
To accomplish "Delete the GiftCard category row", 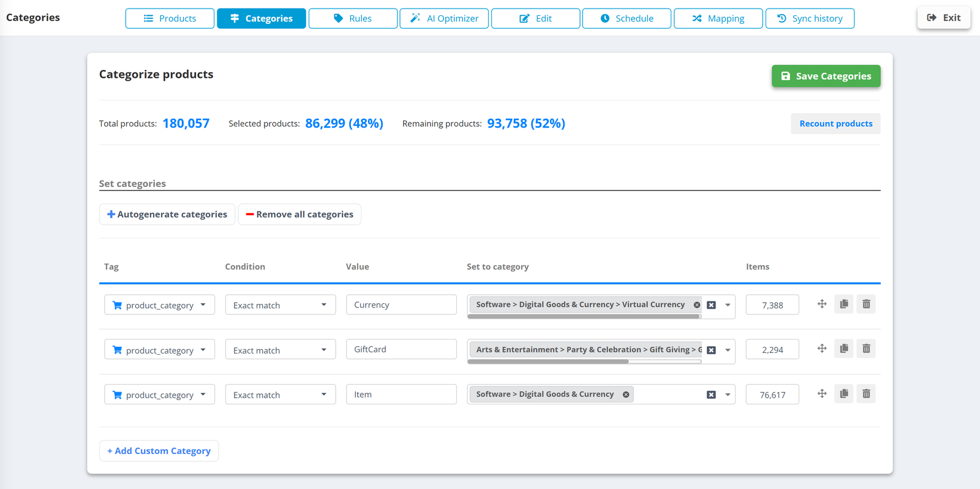I will (866, 349).
